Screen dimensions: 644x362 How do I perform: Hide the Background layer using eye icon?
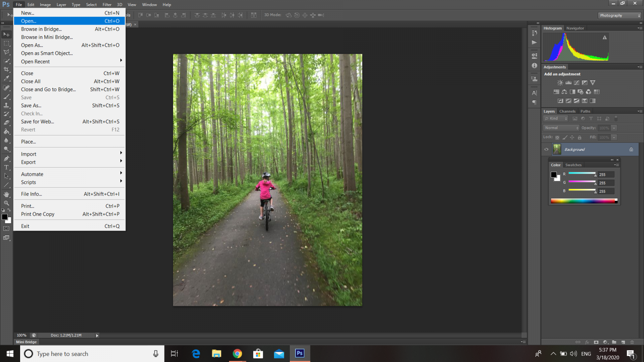click(546, 149)
